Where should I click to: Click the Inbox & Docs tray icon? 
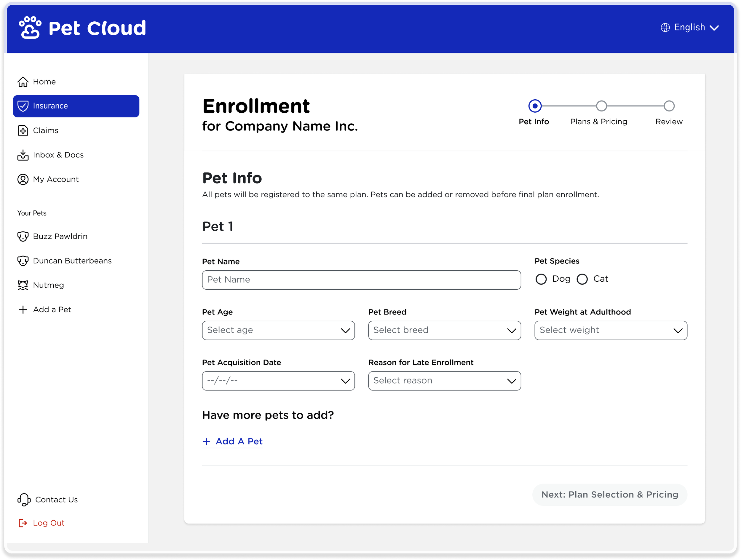[x=23, y=155]
